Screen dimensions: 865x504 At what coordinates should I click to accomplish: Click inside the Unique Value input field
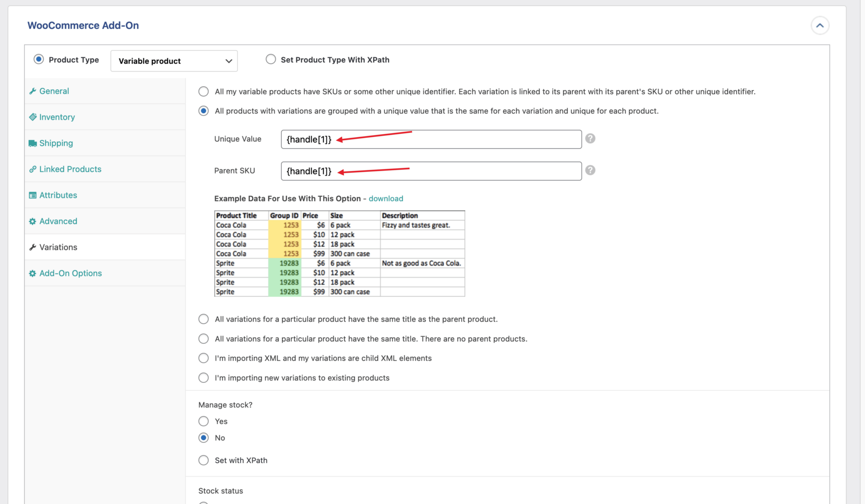[x=431, y=139]
